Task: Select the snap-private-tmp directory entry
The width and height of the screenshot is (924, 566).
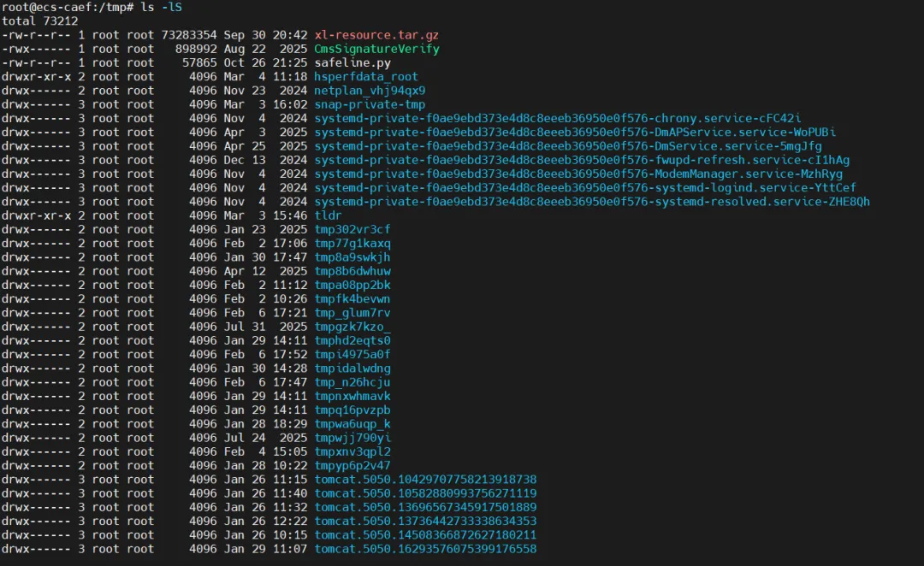Action: [x=370, y=105]
